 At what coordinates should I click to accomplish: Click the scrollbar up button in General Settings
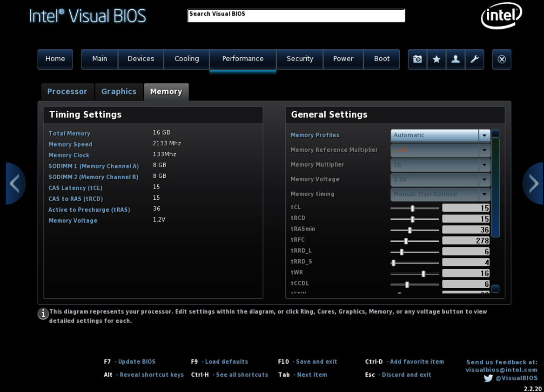[x=496, y=133]
